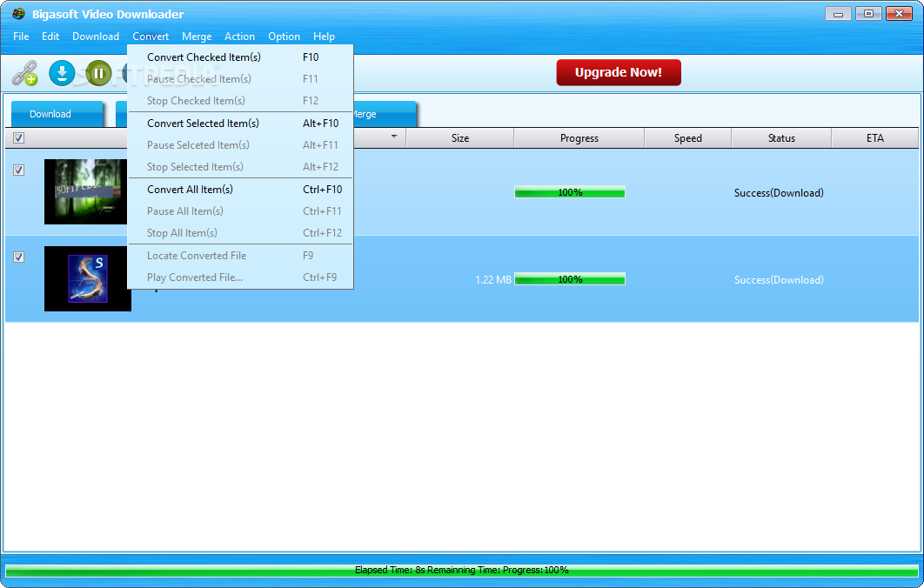This screenshot has height=588, width=924.
Task: Select Pause Selceted Item(s) entry
Action: [x=240, y=145]
